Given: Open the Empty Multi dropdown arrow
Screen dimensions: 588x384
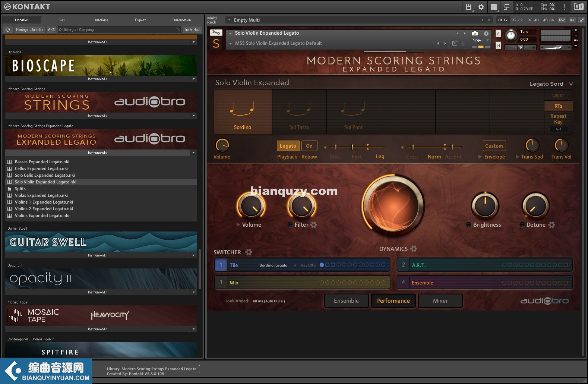Looking at the screenshot, I should tap(230, 20).
